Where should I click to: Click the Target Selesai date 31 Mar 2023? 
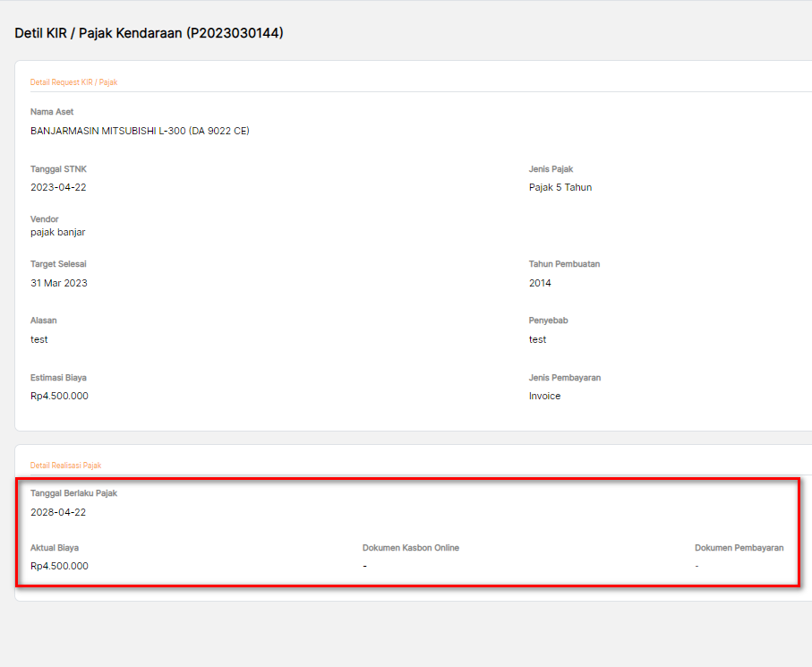pos(59,283)
